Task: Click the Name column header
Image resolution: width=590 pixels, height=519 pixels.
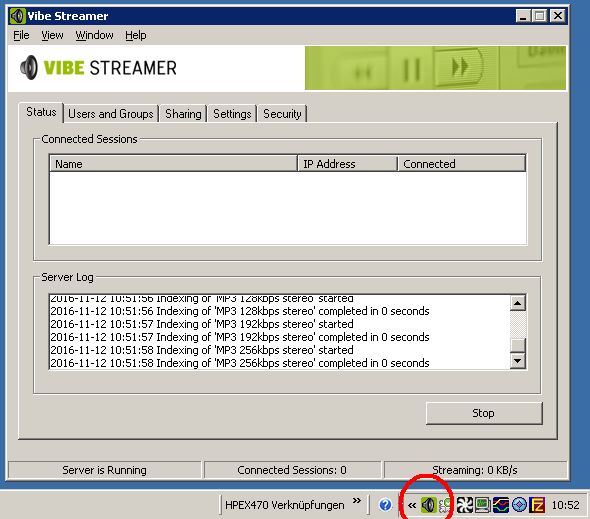Action: click(x=173, y=164)
